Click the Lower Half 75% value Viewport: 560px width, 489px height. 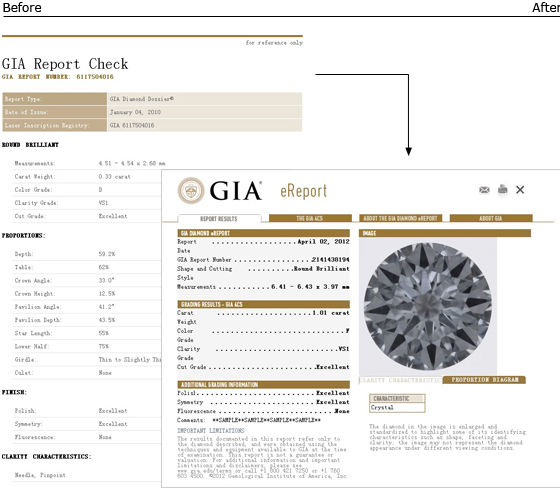[104, 346]
